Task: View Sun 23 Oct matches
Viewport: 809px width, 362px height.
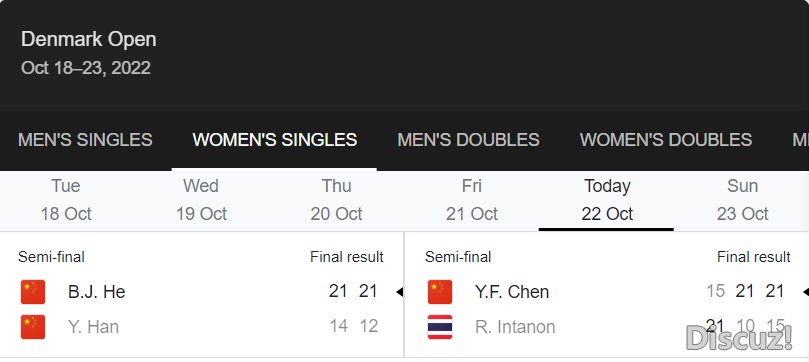Action: coord(742,200)
